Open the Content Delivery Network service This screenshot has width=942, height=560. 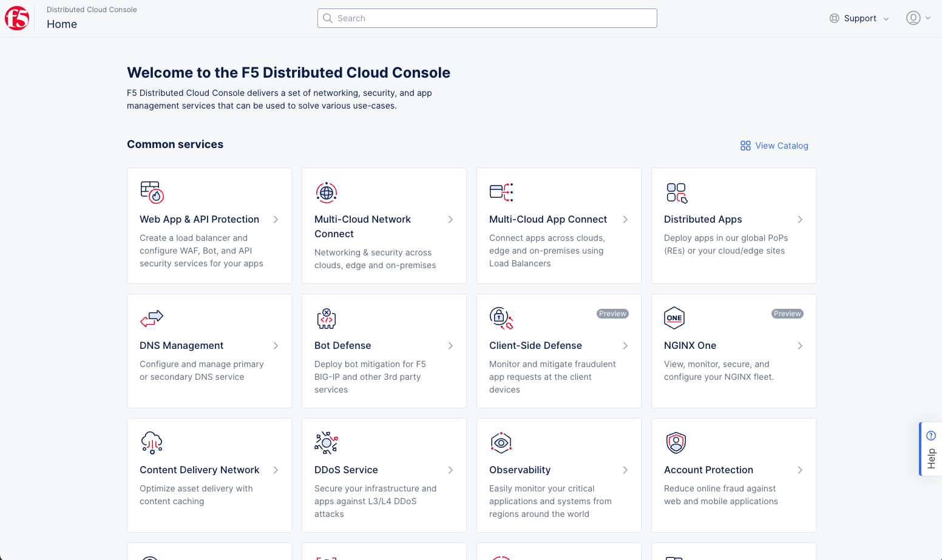(199, 470)
